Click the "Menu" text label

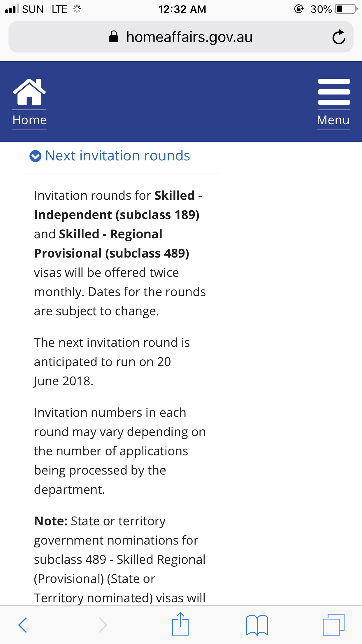tap(333, 120)
